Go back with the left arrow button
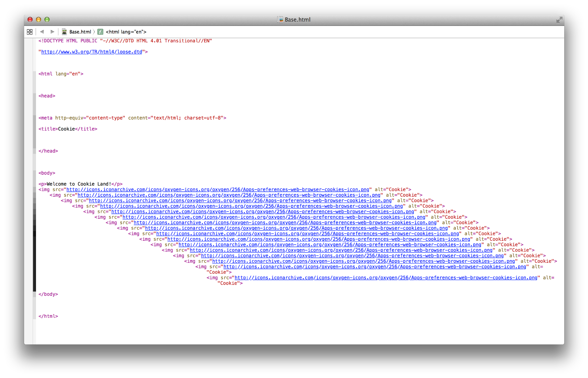 coord(42,32)
